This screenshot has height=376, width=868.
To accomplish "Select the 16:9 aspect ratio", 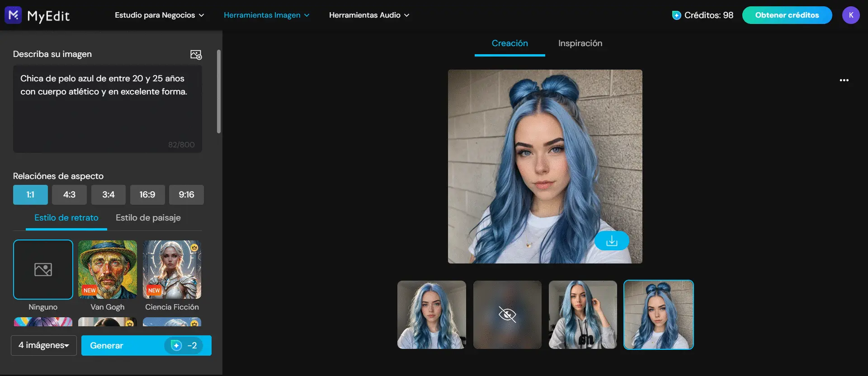I will [x=147, y=195].
